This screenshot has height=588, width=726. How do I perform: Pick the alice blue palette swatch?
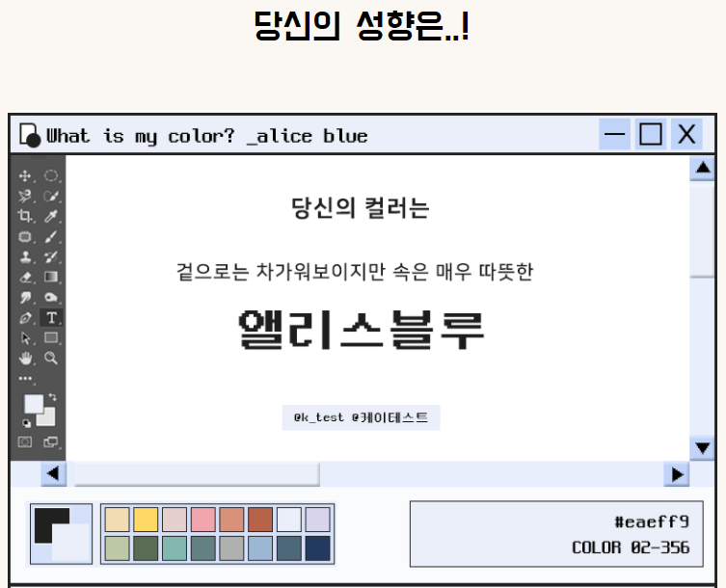(x=289, y=520)
